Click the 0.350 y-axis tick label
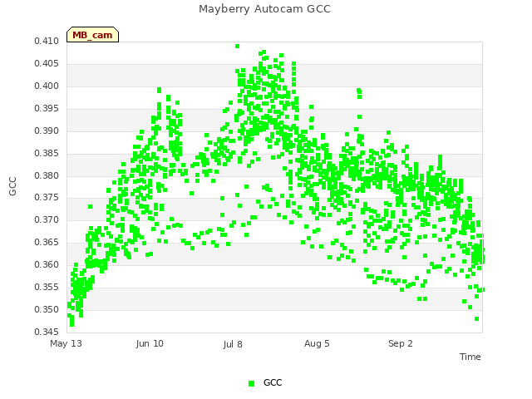Image resolution: width=532 pixels, height=399 pixels. (x=47, y=309)
